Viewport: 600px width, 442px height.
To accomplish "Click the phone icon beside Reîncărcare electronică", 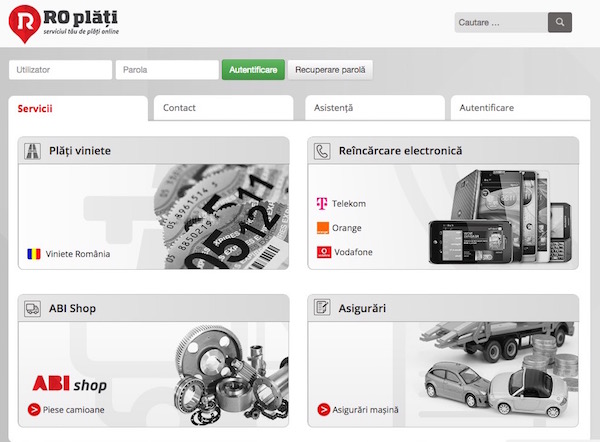I will pos(322,151).
